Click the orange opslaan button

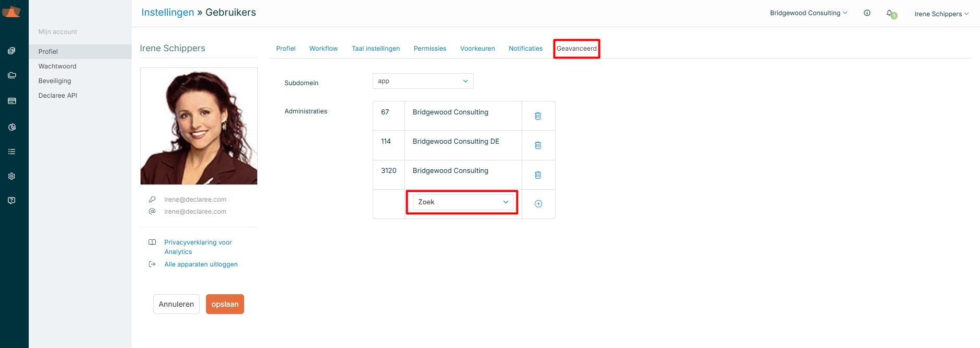coord(225,304)
